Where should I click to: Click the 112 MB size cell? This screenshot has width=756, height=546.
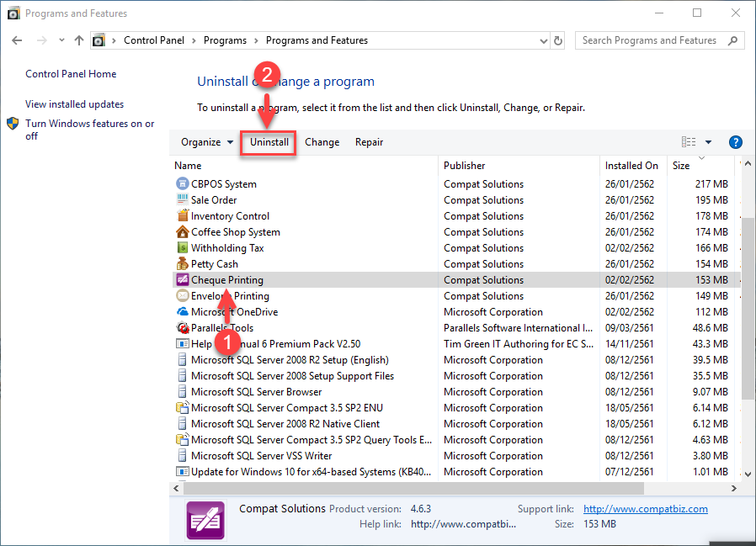coord(711,312)
